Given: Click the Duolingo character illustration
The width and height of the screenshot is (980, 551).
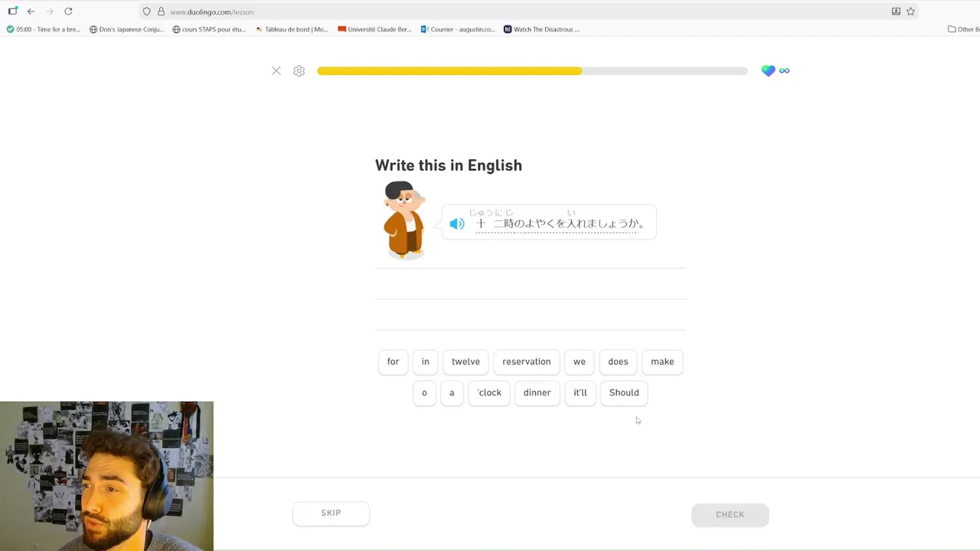Looking at the screenshot, I should 403,219.
